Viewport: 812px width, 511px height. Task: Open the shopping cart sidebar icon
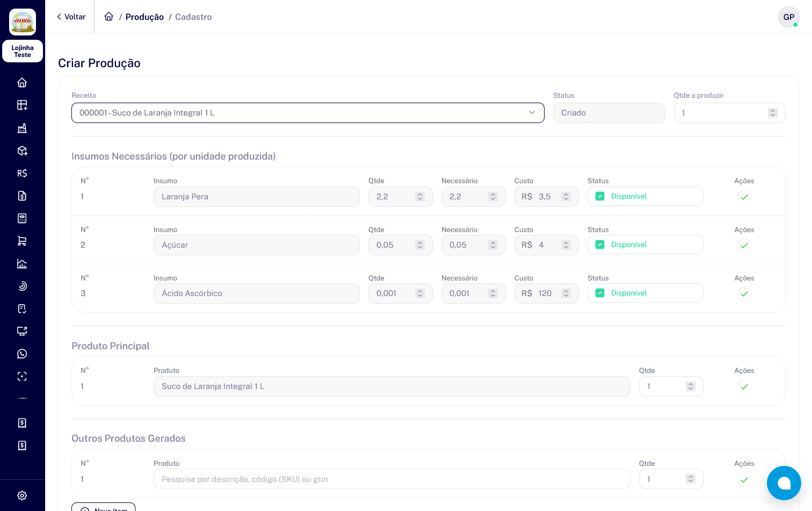tap(22, 241)
